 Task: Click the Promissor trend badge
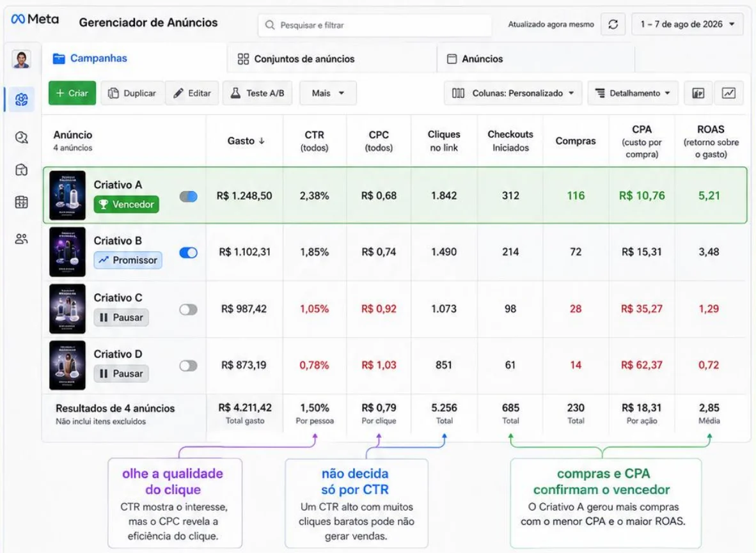[128, 260]
